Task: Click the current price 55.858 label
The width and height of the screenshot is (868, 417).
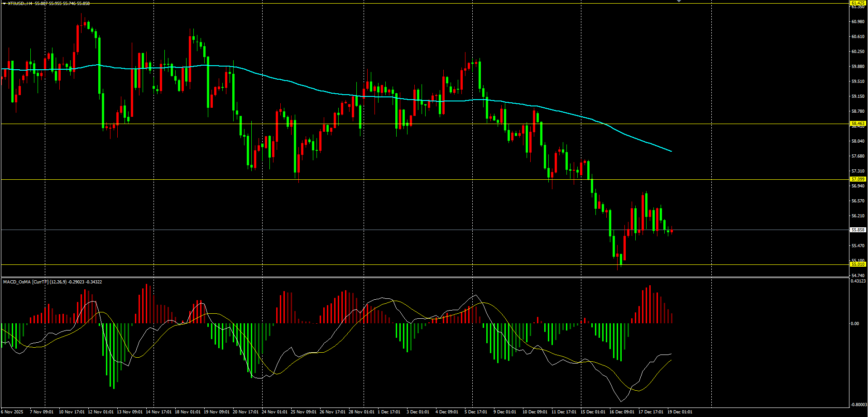Action: pyautogui.click(x=858, y=230)
